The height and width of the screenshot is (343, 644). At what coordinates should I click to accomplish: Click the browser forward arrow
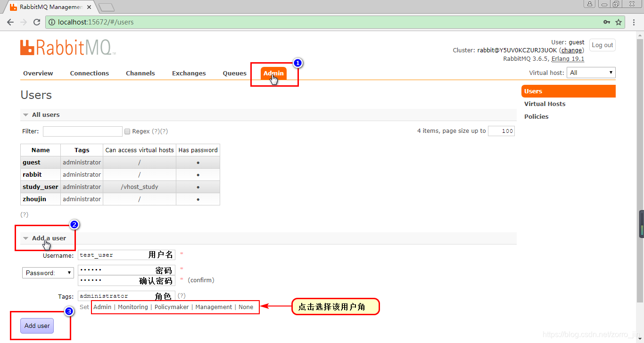pos(24,22)
